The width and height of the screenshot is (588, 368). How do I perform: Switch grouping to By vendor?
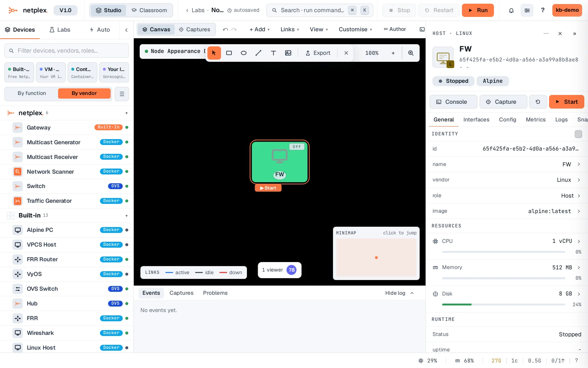tap(84, 93)
